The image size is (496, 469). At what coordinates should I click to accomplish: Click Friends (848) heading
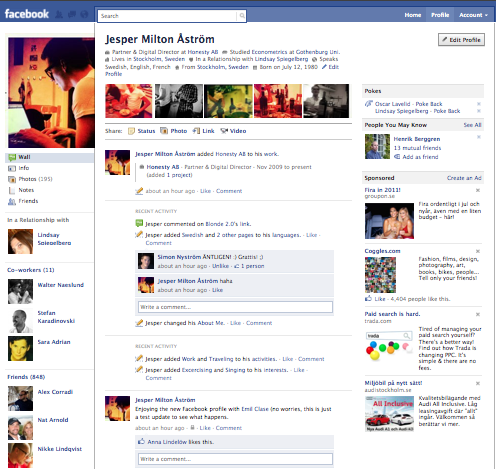click(26, 377)
